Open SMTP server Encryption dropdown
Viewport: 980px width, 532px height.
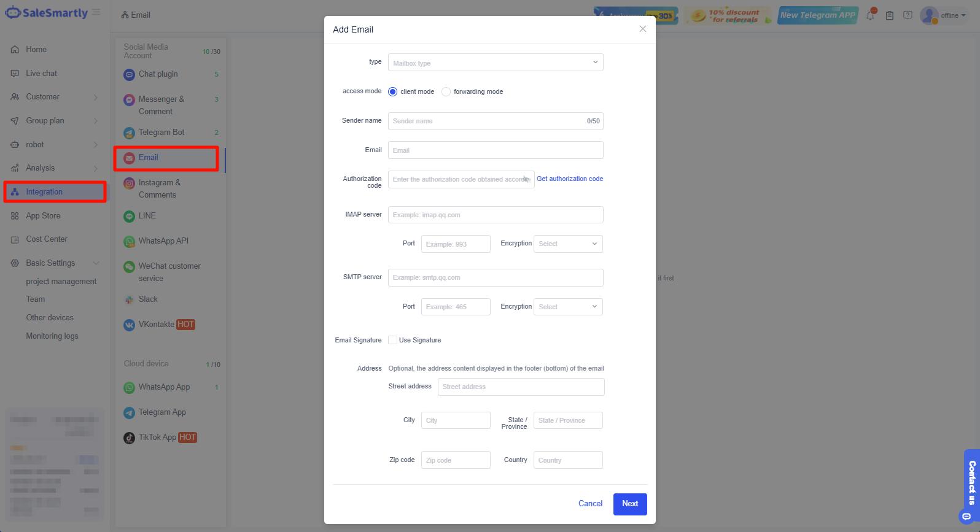[x=568, y=307]
